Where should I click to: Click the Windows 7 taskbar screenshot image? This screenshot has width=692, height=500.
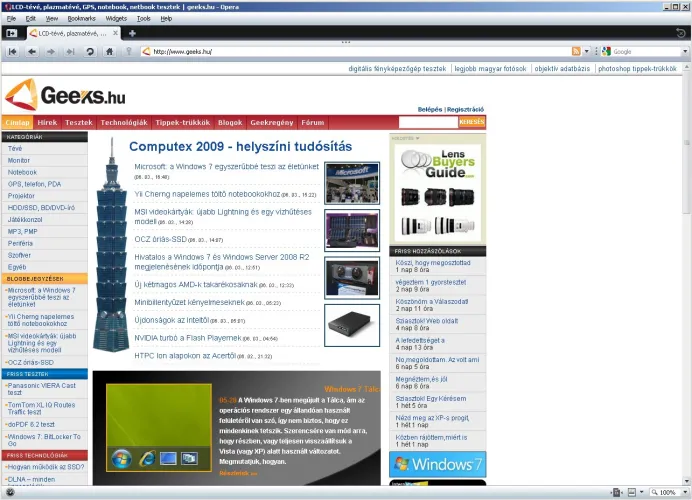click(x=159, y=428)
